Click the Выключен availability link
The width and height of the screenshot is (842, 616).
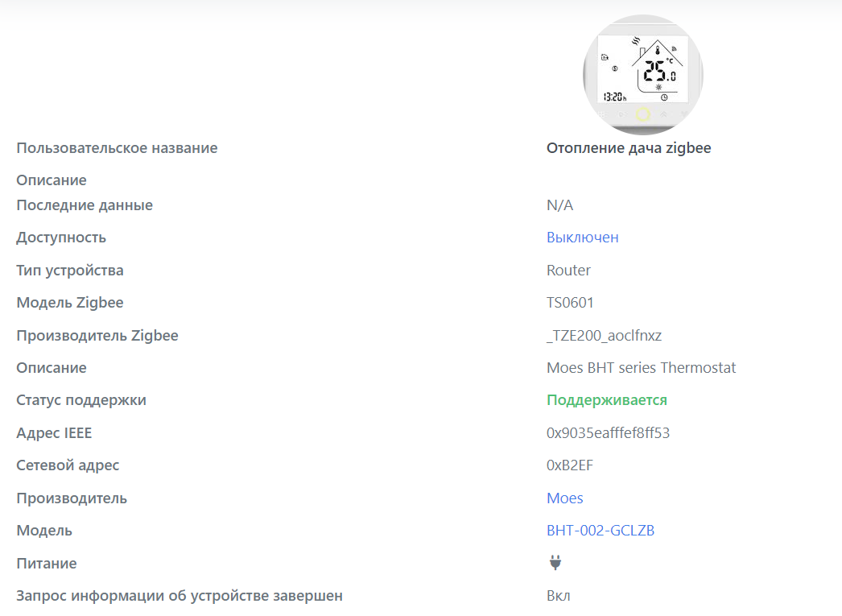[582, 237]
